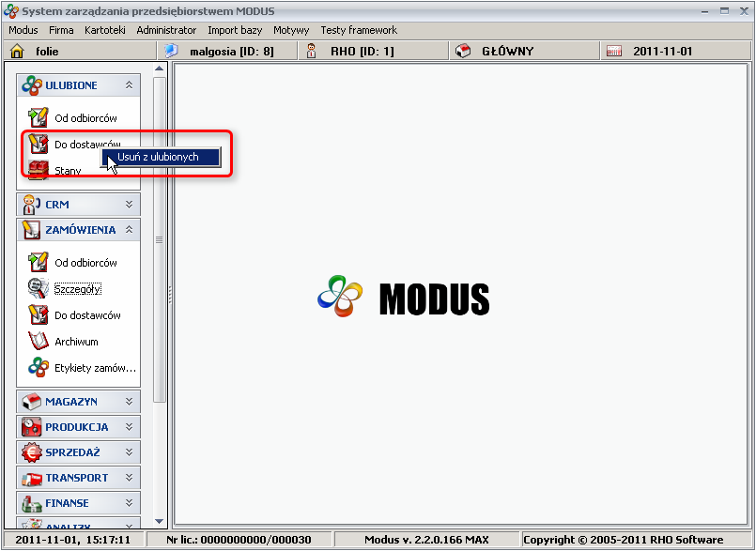Click the 'folie' company name
This screenshot has height=551, width=756.
(47, 51)
